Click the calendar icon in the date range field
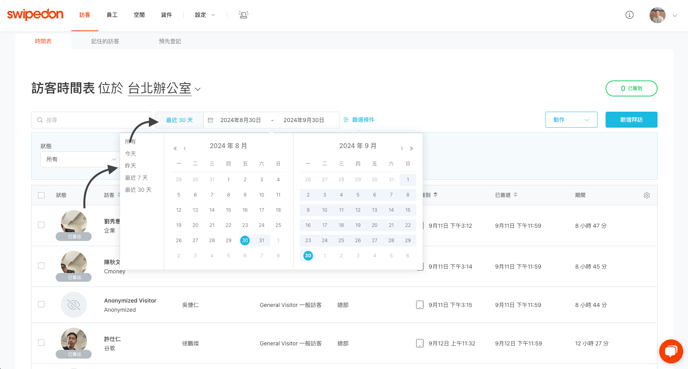The height and width of the screenshot is (369, 688). (x=210, y=120)
